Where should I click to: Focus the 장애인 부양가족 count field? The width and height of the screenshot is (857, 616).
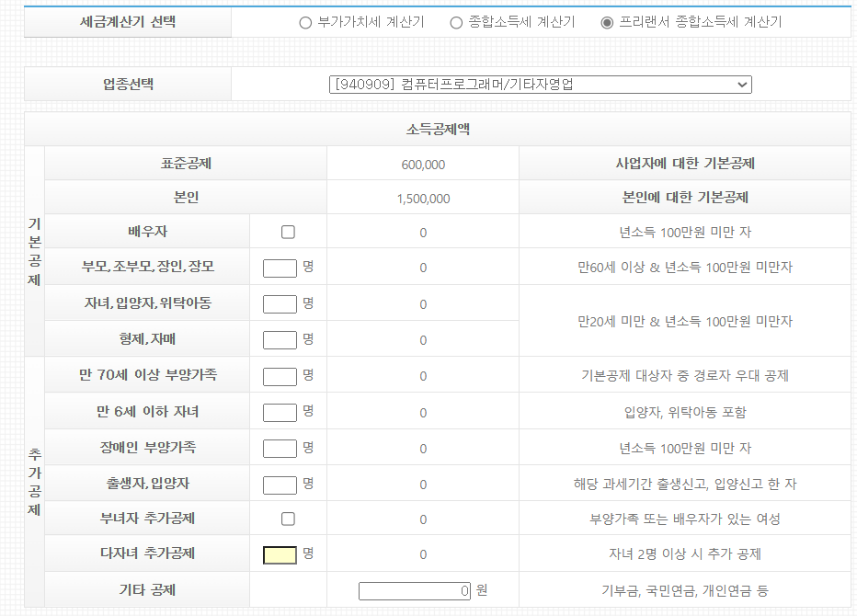point(280,449)
